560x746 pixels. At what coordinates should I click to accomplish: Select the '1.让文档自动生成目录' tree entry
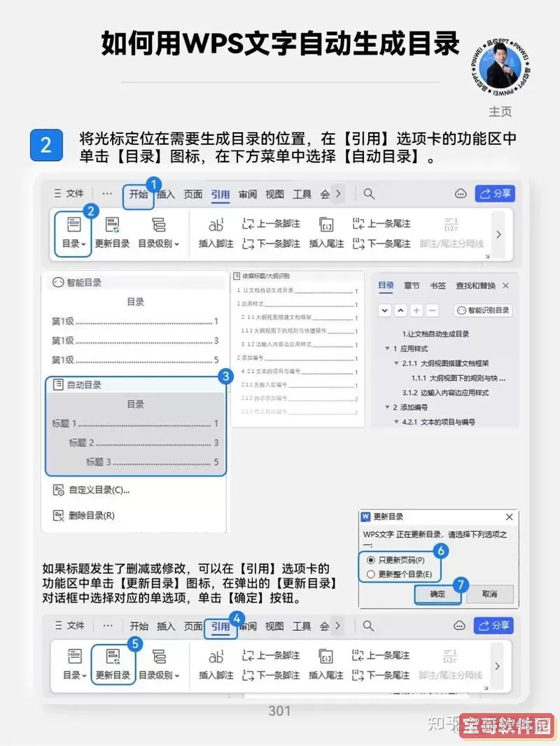pyautogui.click(x=435, y=334)
